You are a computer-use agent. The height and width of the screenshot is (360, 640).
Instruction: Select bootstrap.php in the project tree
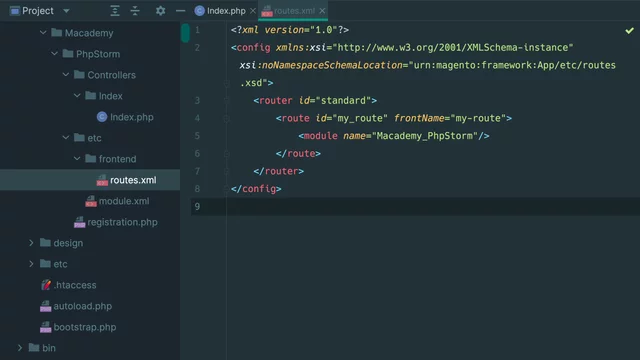[x=85, y=327]
